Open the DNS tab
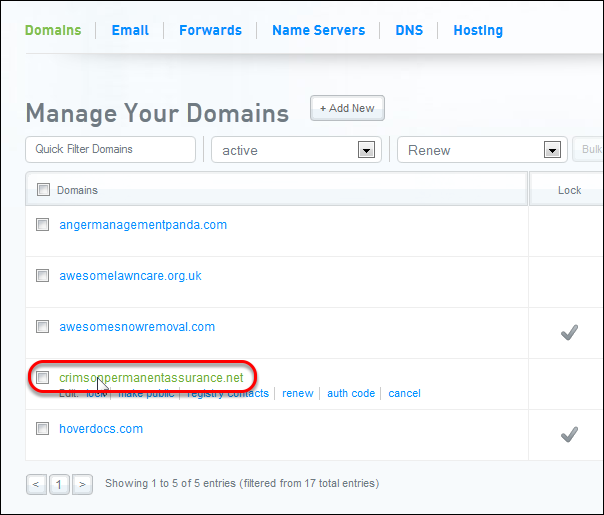 pyautogui.click(x=408, y=30)
